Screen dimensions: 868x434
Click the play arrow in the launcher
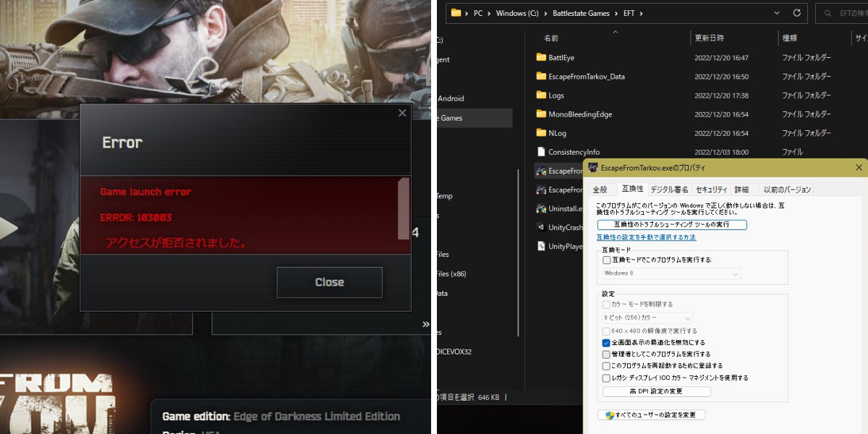point(7,227)
